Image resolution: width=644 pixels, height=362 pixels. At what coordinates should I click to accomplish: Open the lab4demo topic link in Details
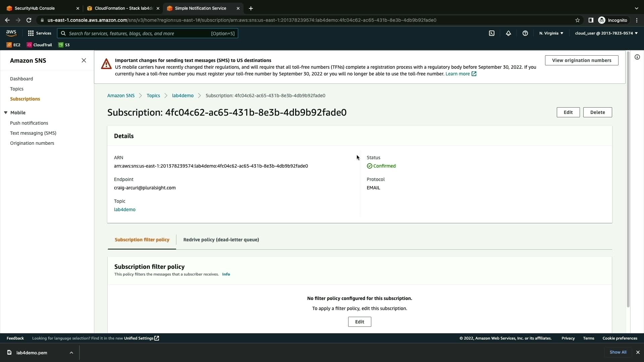point(125,209)
